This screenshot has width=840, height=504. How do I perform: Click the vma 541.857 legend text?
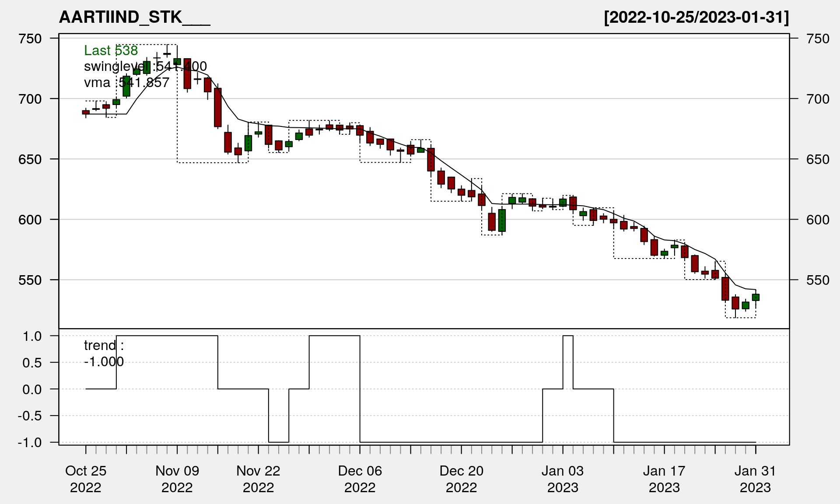[x=126, y=82]
